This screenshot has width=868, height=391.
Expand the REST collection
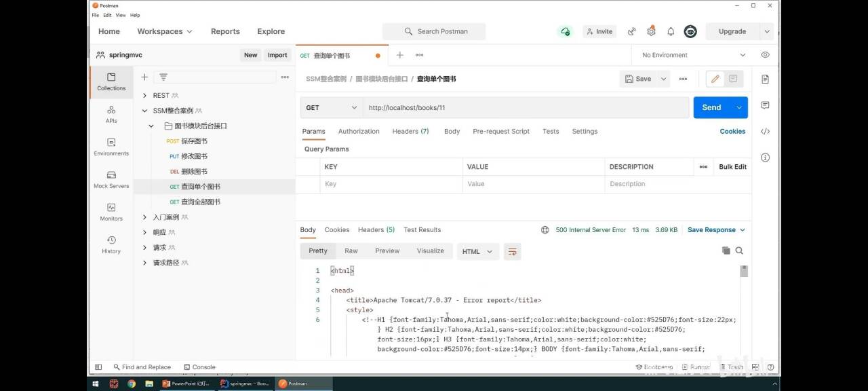click(x=144, y=96)
